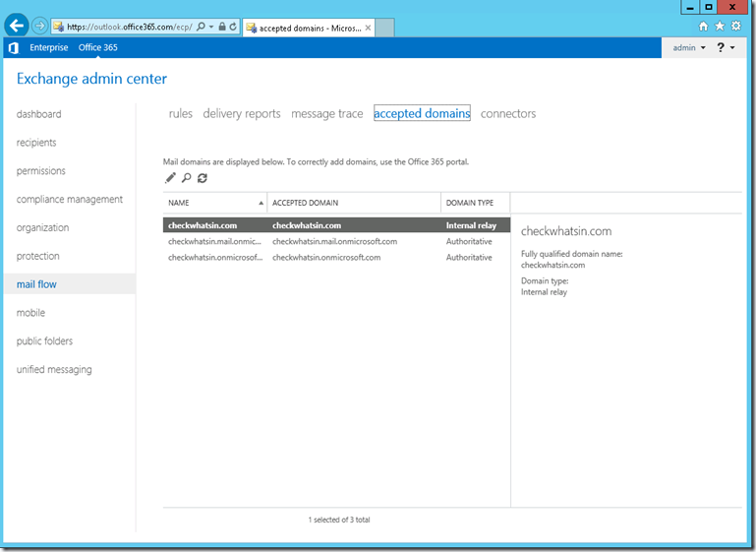
Task: Close the accepted domains browser tab
Action: pos(368,28)
